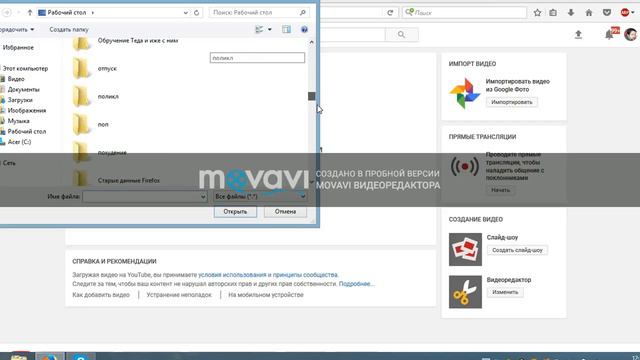640x360 pixels.
Task: Select the поликл folder
Action: click(108, 96)
